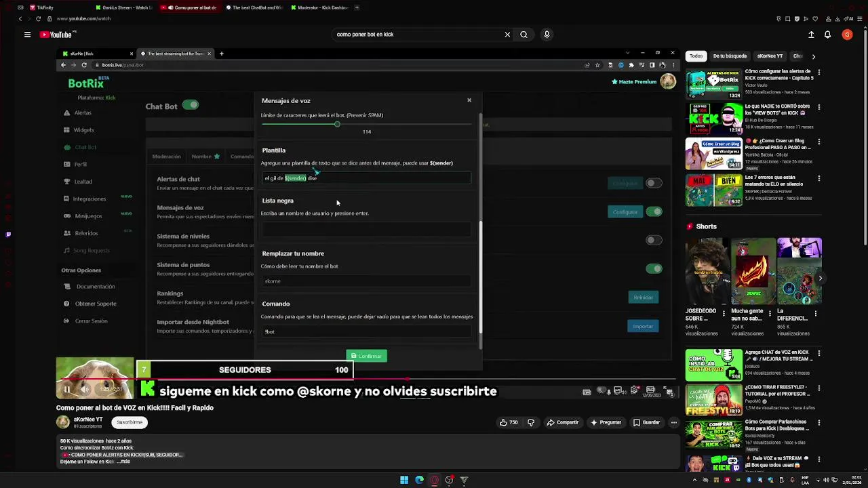The width and height of the screenshot is (868, 488).
Task: Toggle the Chat Bot switch
Action: pyautogui.click(x=191, y=105)
